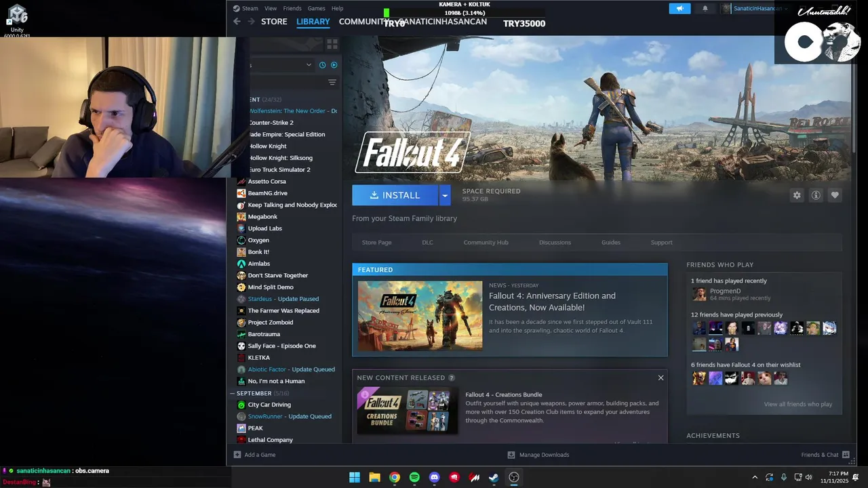Click the Manage Downloads icon
Viewport: 868px width, 488px height.
(511, 455)
